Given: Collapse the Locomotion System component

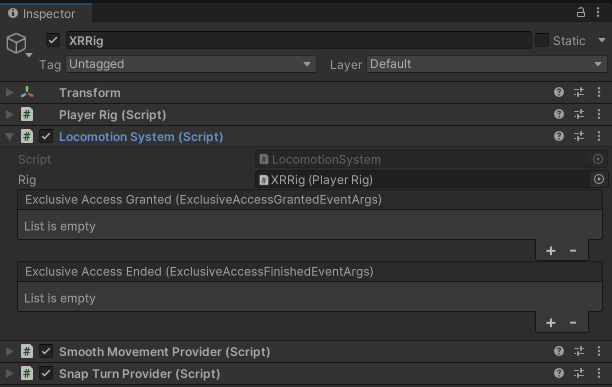Looking at the screenshot, I should click(x=9, y=137).
